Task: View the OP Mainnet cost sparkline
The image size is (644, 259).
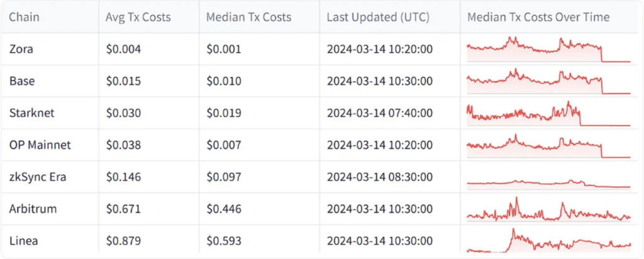Action: point(548,145)
